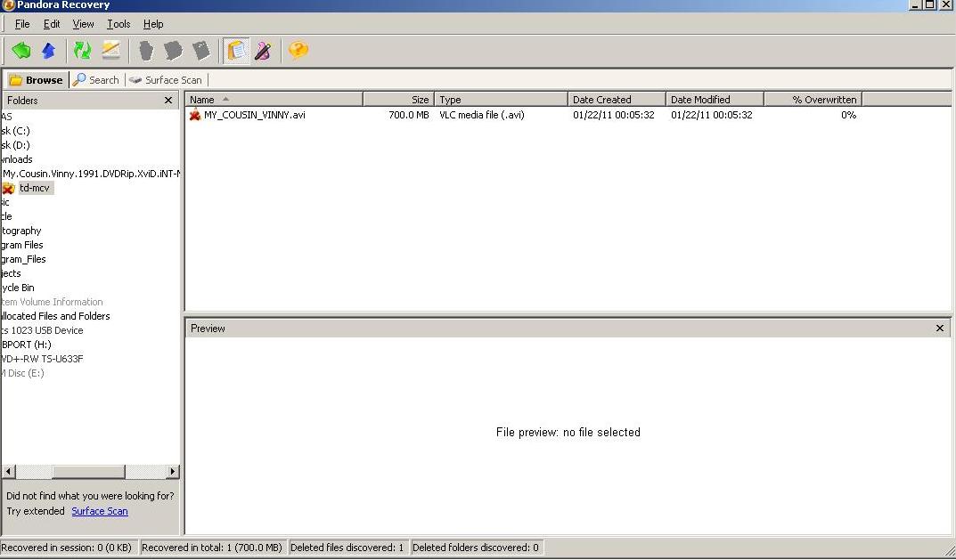Follow the Surface Scan link in the hint box
Screen dimensions: 956x560
tap(100, 511)
